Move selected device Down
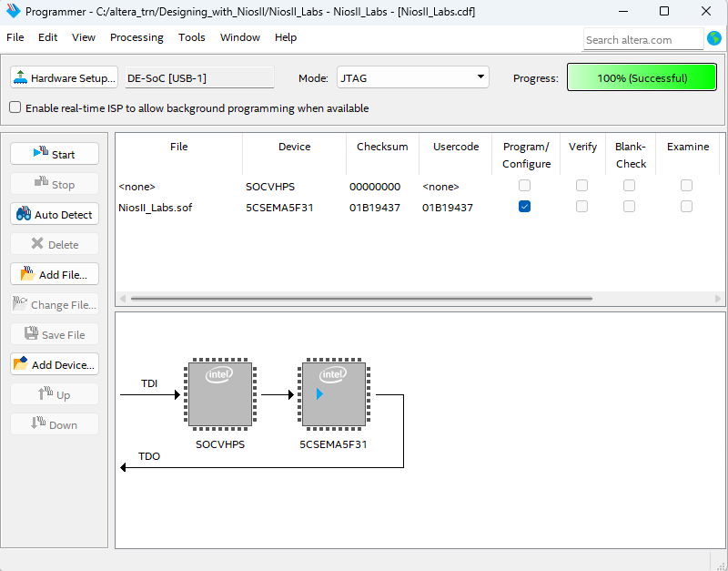The height and width of the screenshot is (571, 728). 55,424
